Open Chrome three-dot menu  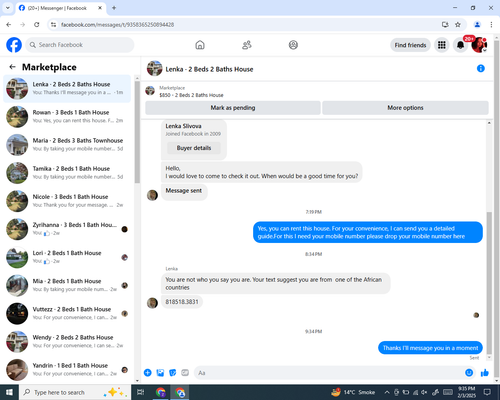tap(491, 24)
